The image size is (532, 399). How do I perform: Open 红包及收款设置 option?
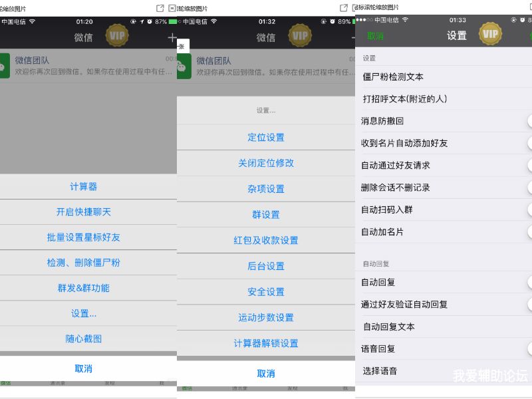pos(266,241)
